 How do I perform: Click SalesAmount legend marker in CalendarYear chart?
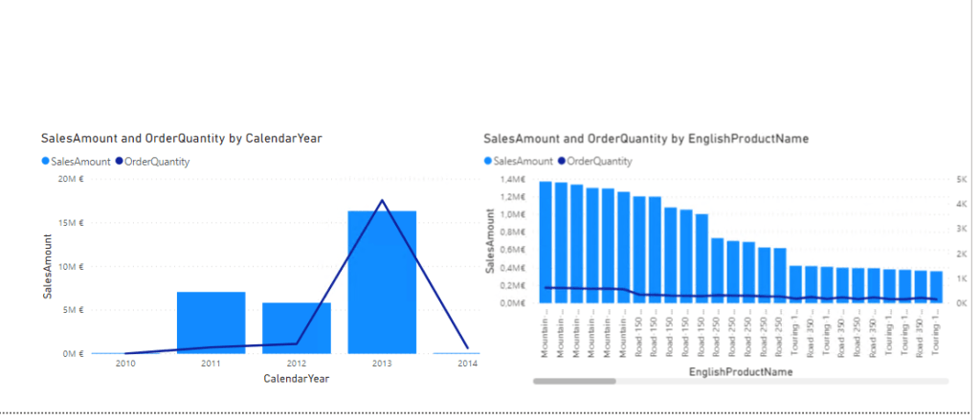46,162
